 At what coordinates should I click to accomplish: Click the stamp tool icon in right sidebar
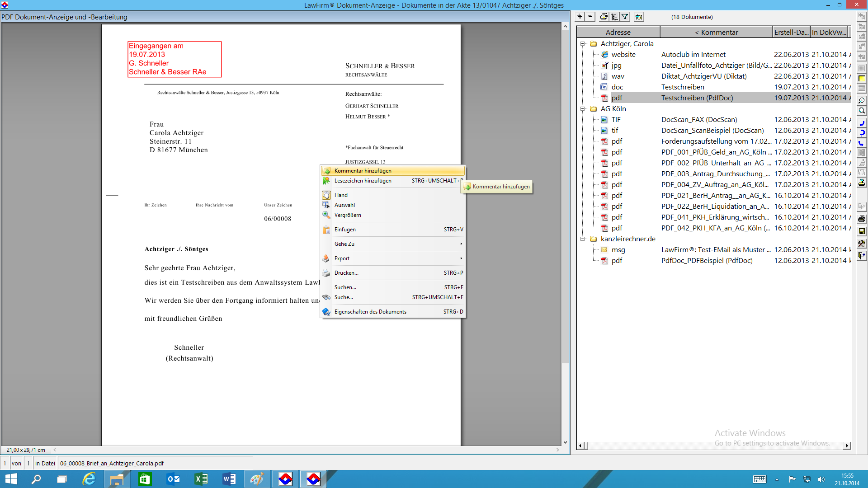tap(862, 183)
